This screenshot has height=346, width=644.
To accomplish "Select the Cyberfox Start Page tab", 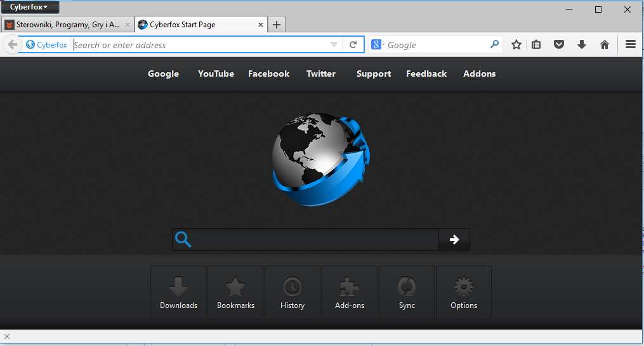I will click(201, 25).
